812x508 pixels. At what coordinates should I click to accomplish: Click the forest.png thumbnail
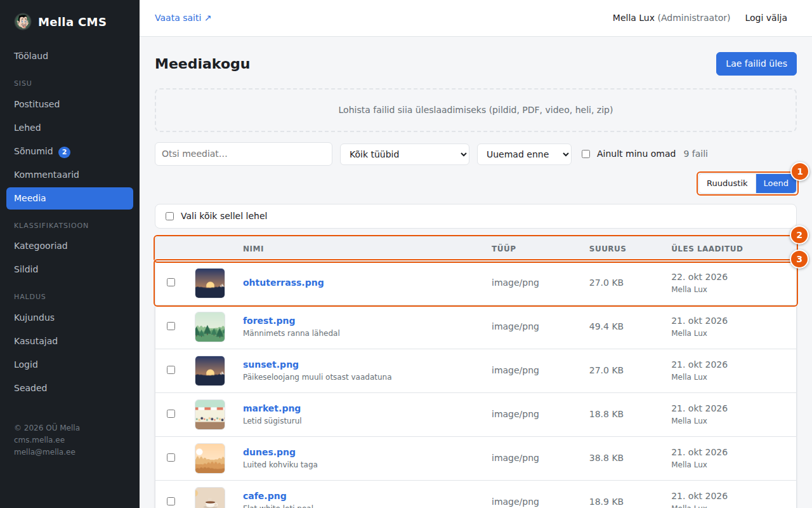210,327
